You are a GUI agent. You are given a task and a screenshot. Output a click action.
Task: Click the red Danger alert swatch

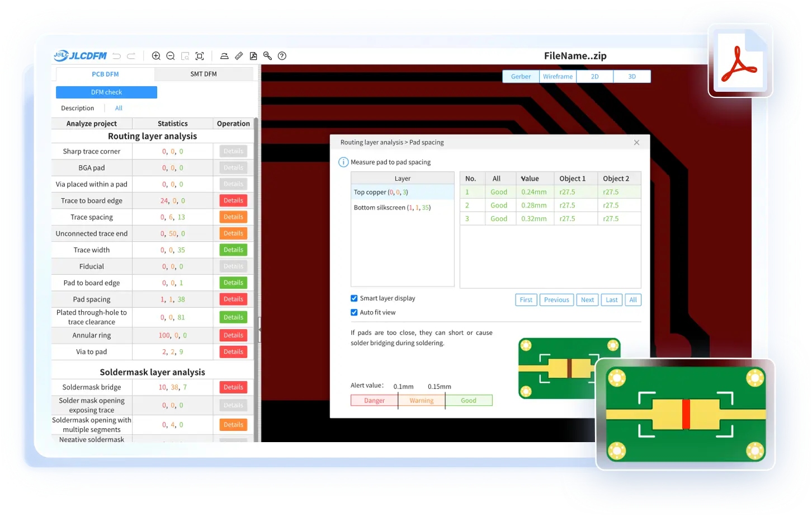tap(374, 401)
